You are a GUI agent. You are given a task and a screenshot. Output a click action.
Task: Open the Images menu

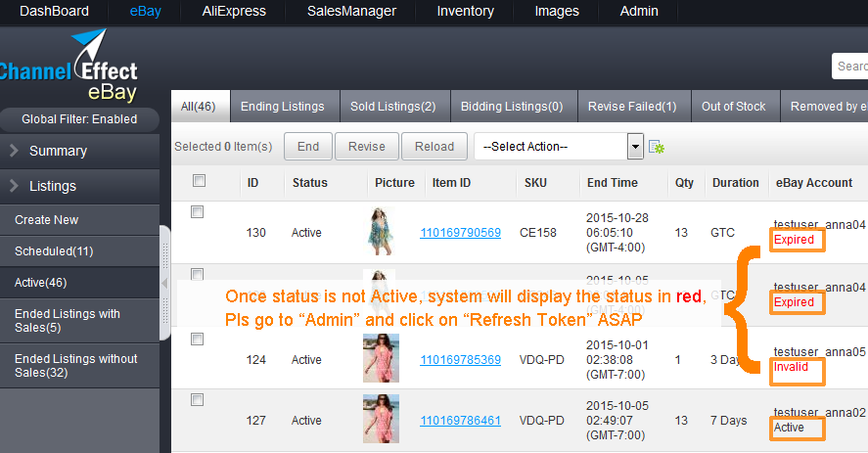pos(557,11)
